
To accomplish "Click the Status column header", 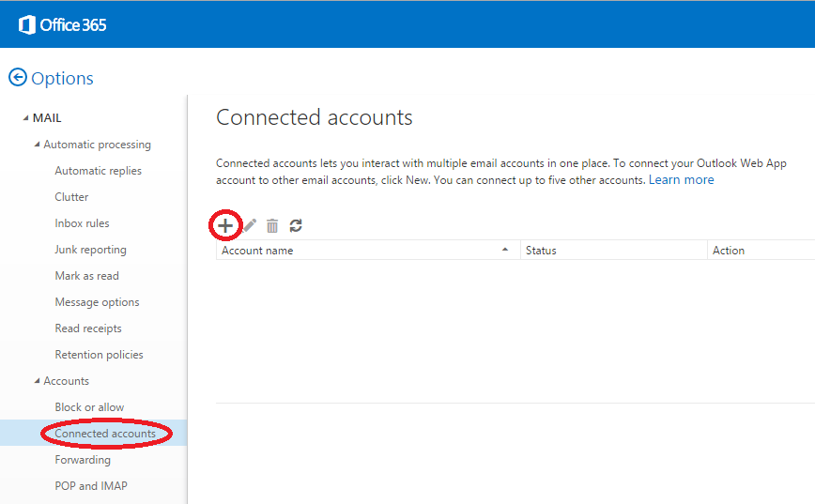I will click(614, 250).
